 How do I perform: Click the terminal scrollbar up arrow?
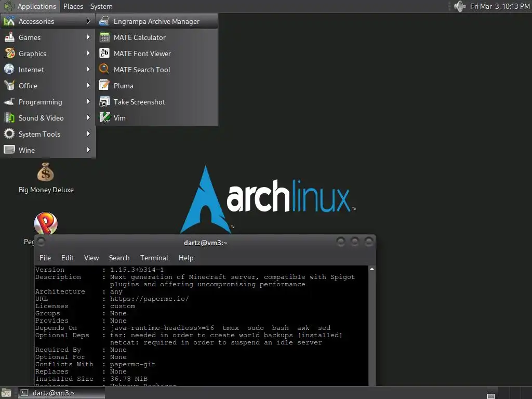point(372,269)
